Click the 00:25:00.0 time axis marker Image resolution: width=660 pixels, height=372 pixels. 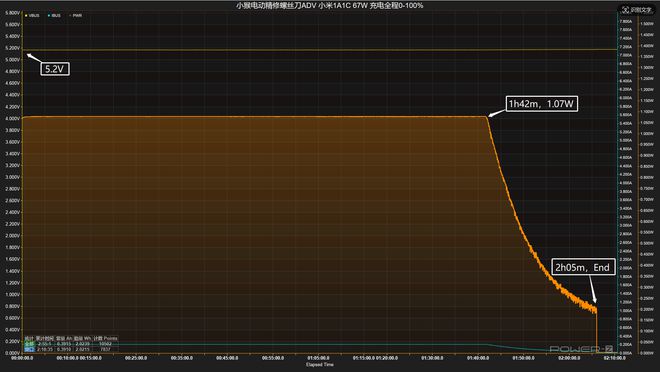point(136,358)
